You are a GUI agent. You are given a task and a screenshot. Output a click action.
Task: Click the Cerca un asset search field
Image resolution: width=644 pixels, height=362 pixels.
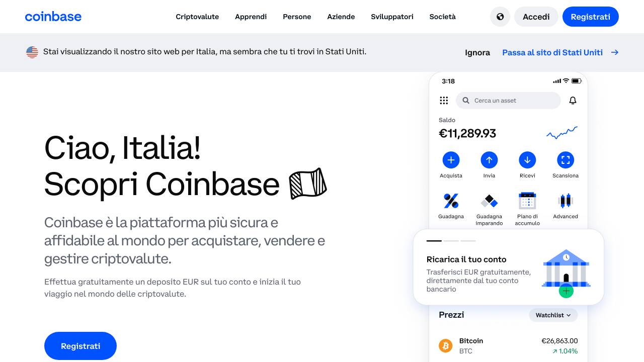(508, 101)
